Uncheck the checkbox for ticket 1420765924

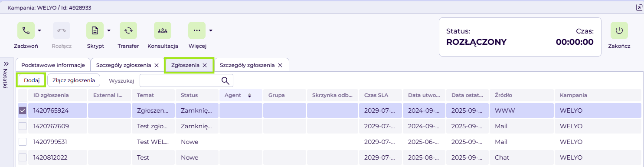pyautogui.click(x=23, y=110)
